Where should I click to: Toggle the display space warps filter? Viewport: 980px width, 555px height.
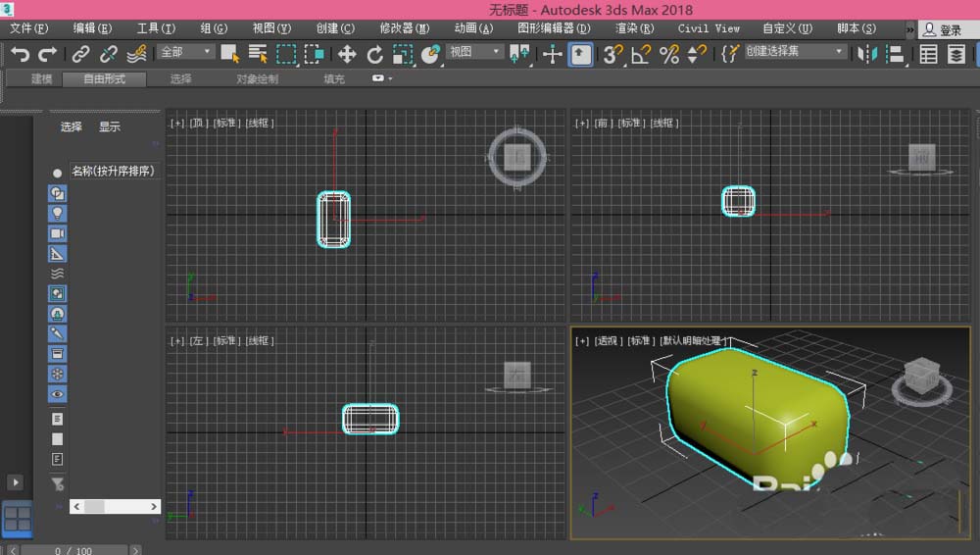[x=57, y=274]
